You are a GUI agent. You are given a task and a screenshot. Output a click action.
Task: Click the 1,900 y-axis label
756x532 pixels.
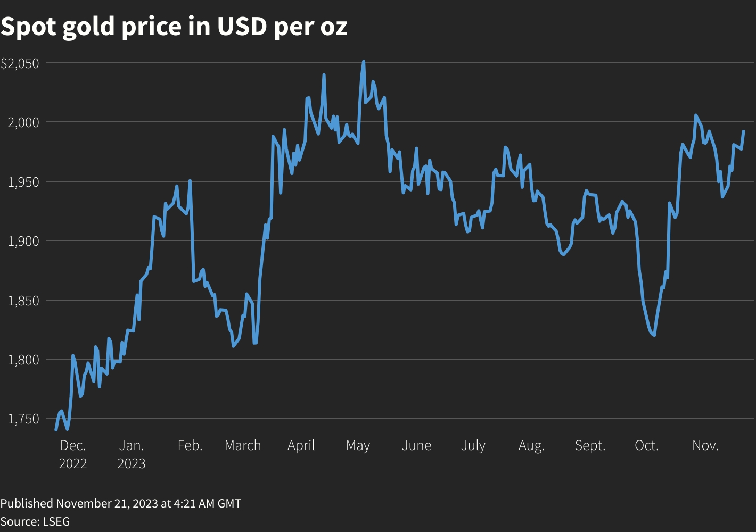(x=23, y=241)
